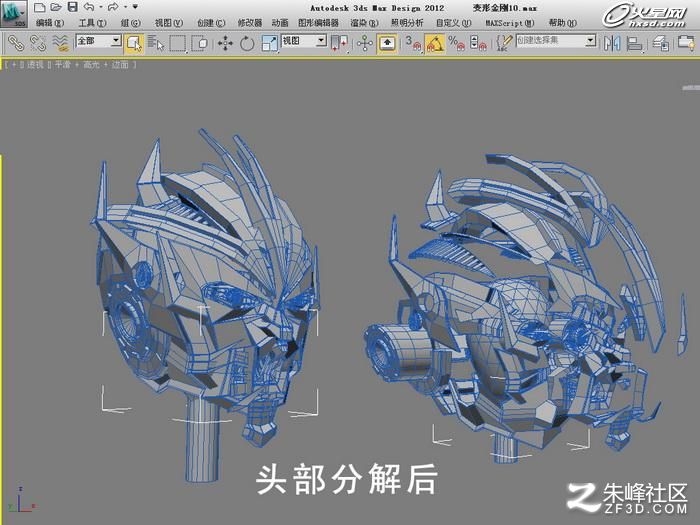Click the Open File folder icon
Viewport: 700px width, 525px height.
pos(56,7)
